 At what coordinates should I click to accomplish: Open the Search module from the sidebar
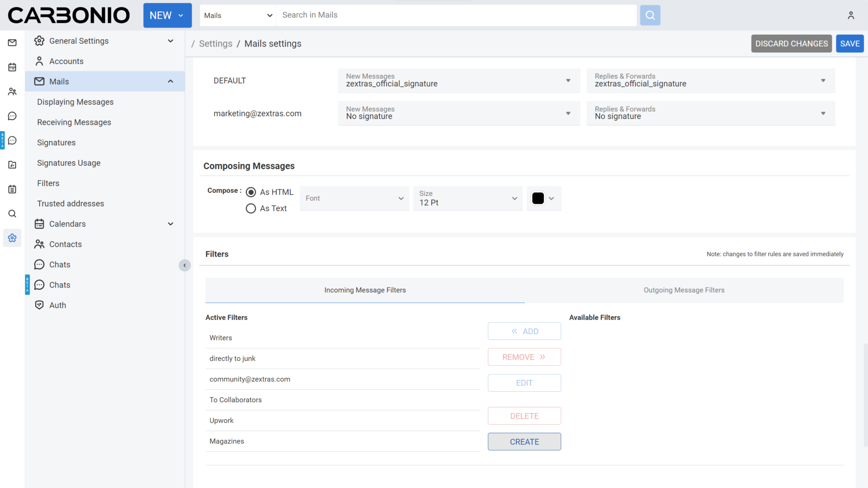coord(12,213)
